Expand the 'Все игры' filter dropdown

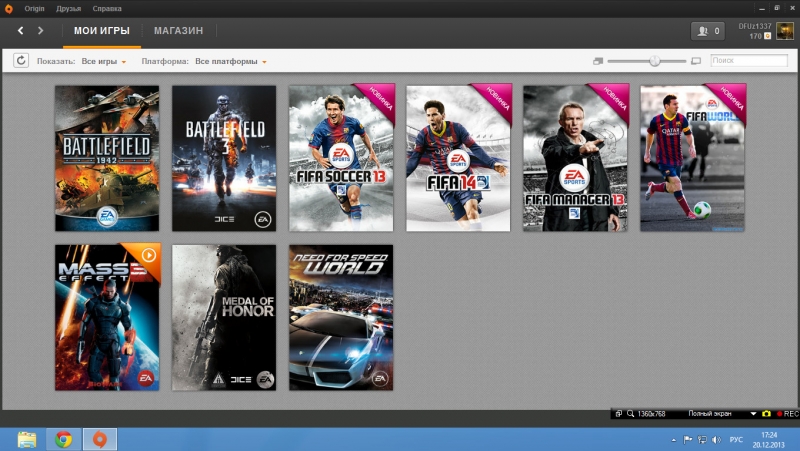104,62
